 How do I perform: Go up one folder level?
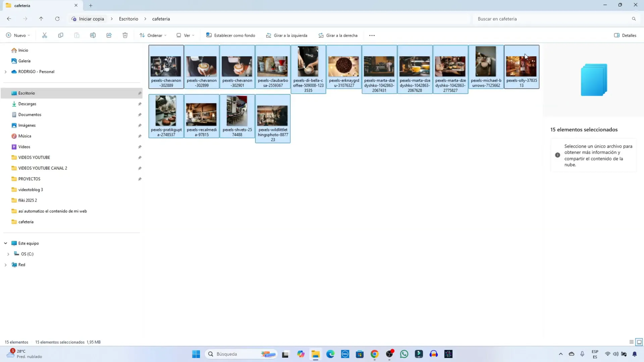tap(41, 19)
